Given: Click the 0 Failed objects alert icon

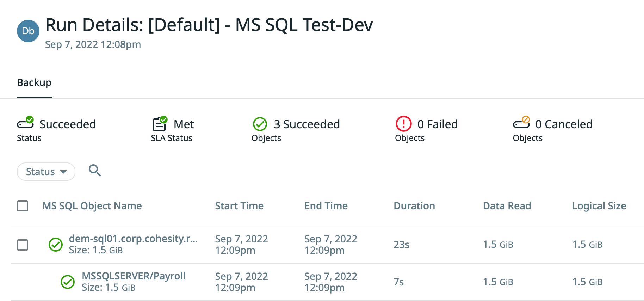Looking at the screenshot, I should click(403, 124).
